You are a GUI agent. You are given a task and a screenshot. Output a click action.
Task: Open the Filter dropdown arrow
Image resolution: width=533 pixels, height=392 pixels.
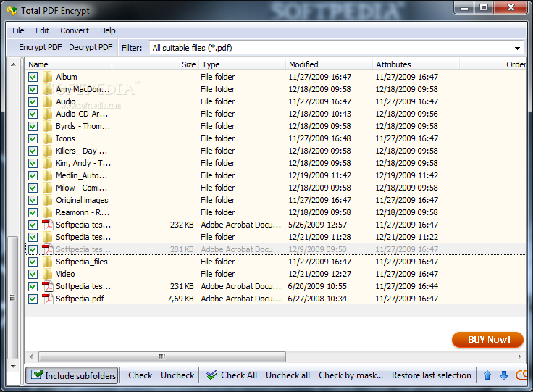[x=517, y=49]
